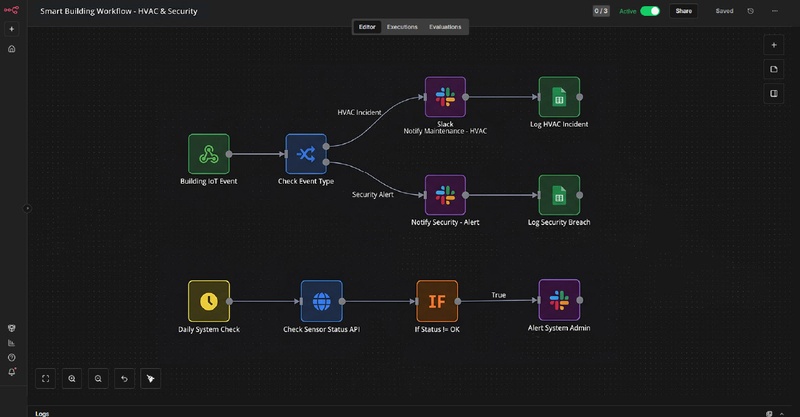The width and height of the screenshot is (800, 417).
Task: Select the Log Security Breach sheets node
Action: click(x=559, y=195)
